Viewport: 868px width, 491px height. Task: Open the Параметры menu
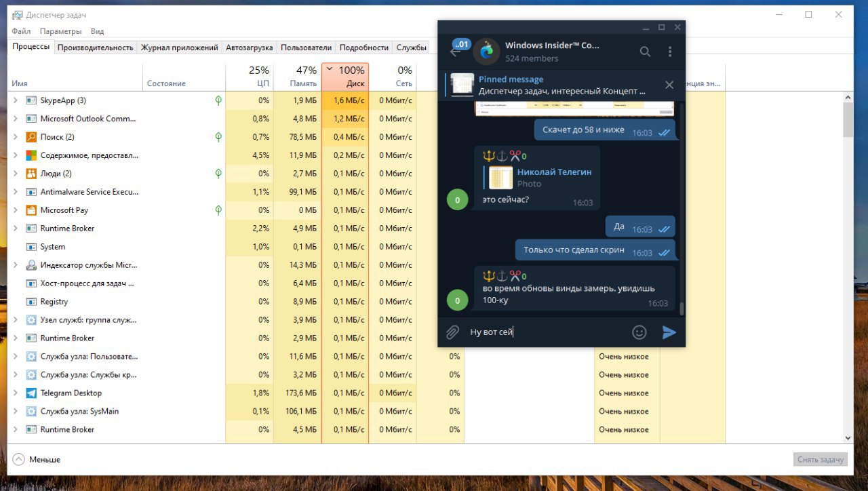click(60, 31)
